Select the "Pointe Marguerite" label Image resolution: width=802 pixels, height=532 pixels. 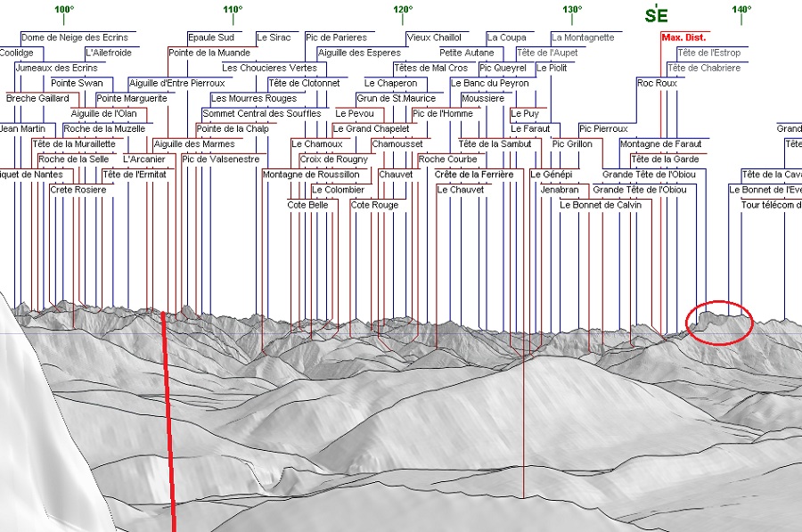tap(132, 98)
